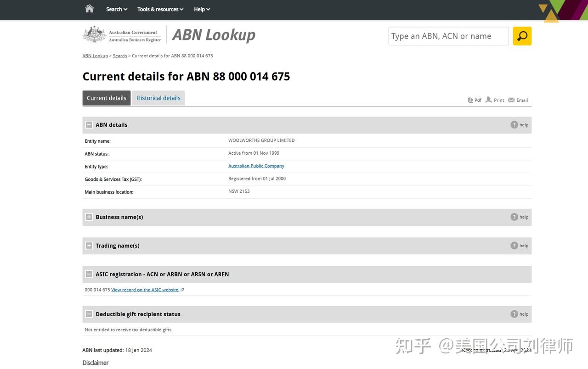Click the page heading Current details for ABN

tap(186, 76)
